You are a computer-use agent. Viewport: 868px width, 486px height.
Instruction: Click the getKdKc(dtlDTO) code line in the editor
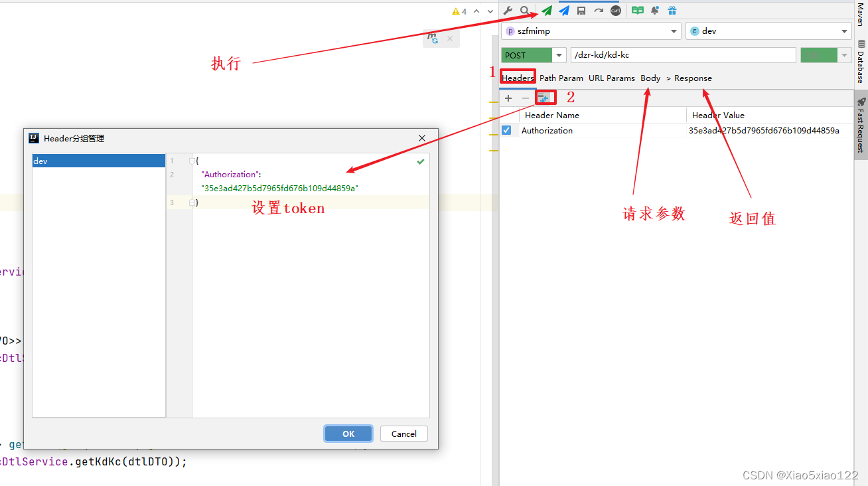coord(94,461)
